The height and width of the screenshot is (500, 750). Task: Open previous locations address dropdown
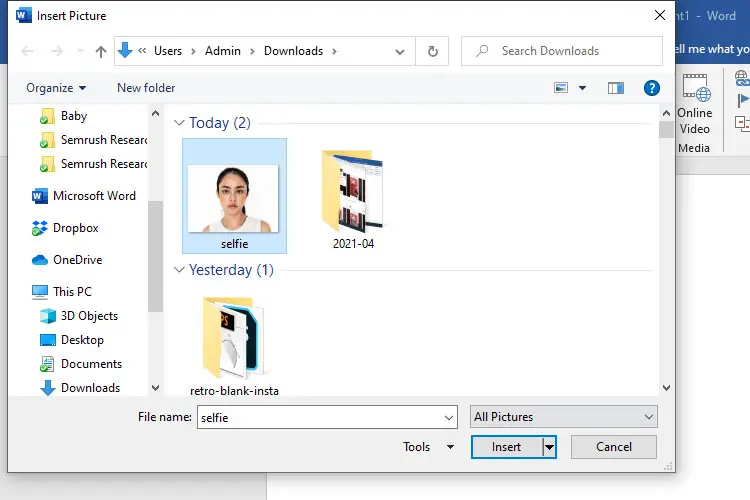pos(400,51)
